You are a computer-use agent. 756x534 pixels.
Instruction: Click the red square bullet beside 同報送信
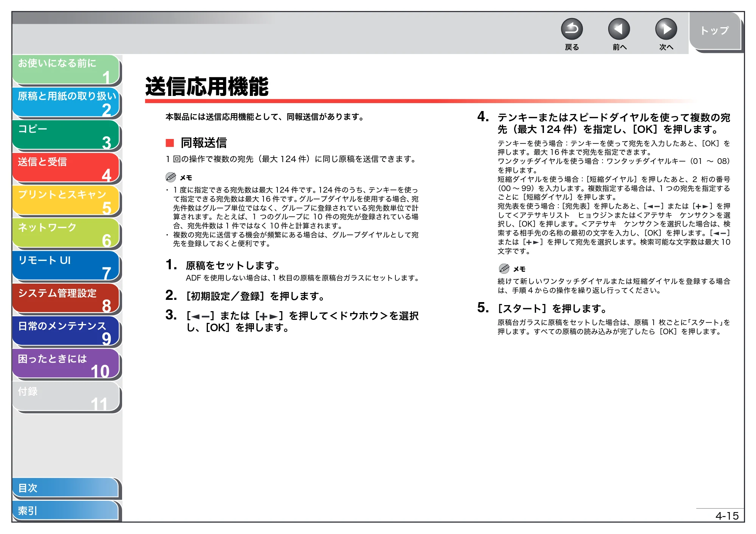coord(170,143)
